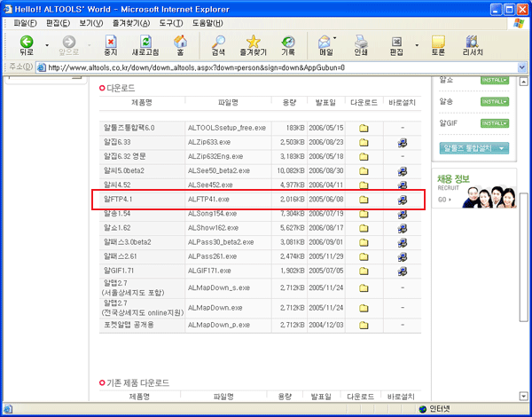Open the Back button history dropdown arrow
Image resolution: width=532 pixels, height=417 pixels.
pyautogui.click(x=47, y=45)
